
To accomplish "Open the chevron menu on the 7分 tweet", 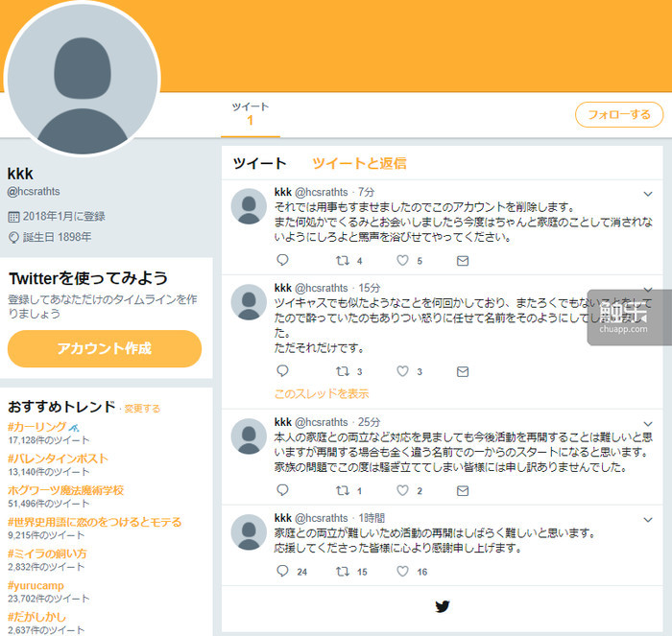I will tap(648, 194).
